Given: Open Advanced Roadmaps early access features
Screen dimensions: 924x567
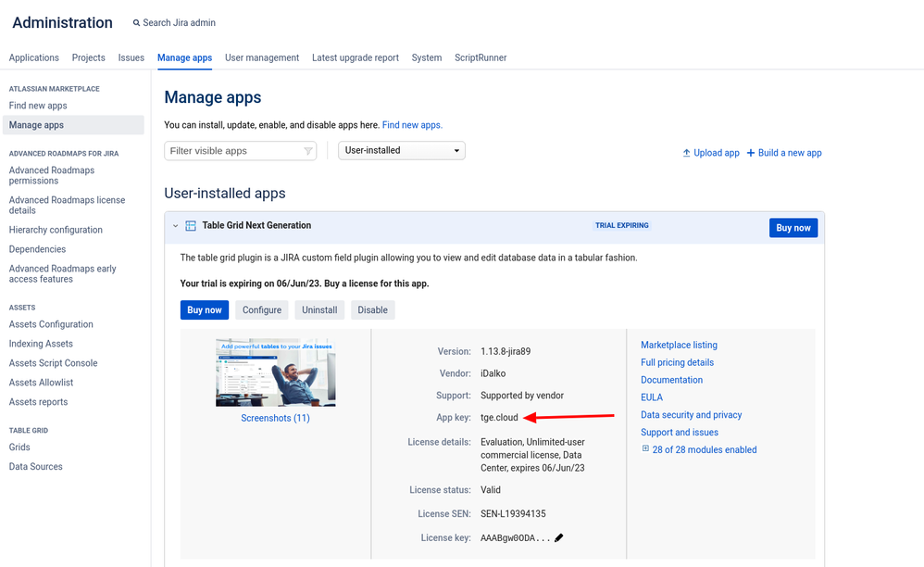Looking at the screenshot, I should (62, 273).
